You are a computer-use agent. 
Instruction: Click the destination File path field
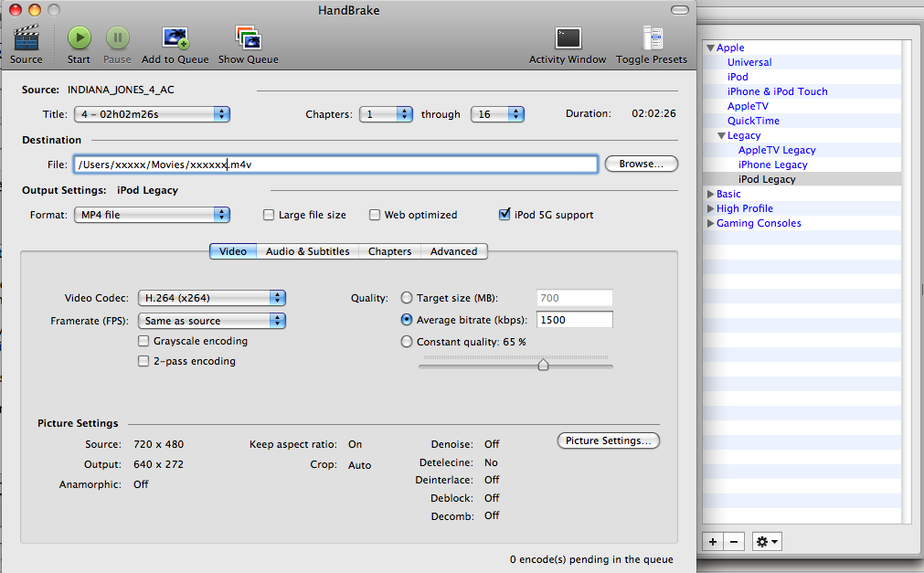point(336,164)
